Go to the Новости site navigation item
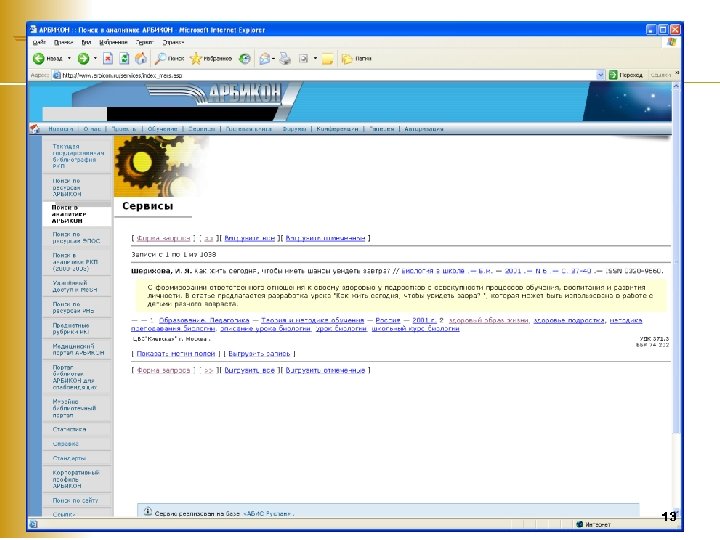 [61, 129]
